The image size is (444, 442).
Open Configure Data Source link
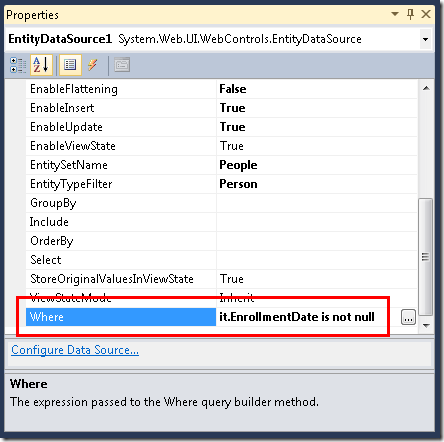click(75, 350)
